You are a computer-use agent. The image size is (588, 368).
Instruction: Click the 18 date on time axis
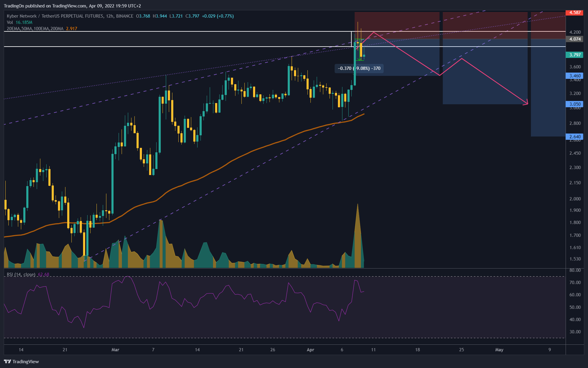[x=417, y=350]
